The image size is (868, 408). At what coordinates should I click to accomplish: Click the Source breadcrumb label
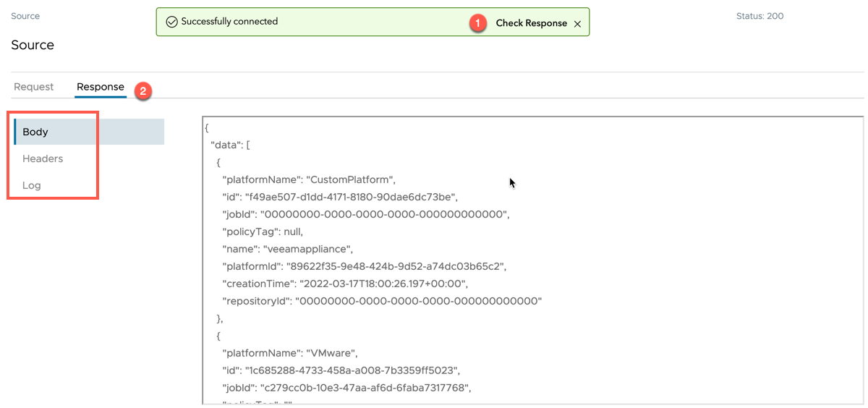click(x=25, y=16)
